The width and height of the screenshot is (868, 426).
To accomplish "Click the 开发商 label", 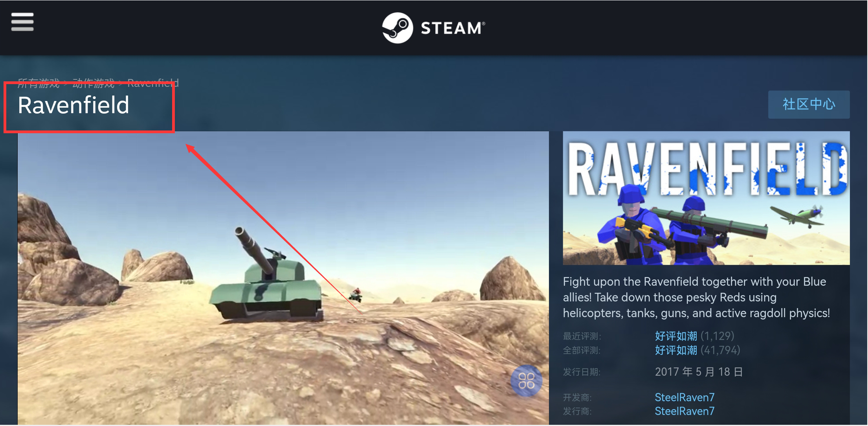I will [577, 397].
